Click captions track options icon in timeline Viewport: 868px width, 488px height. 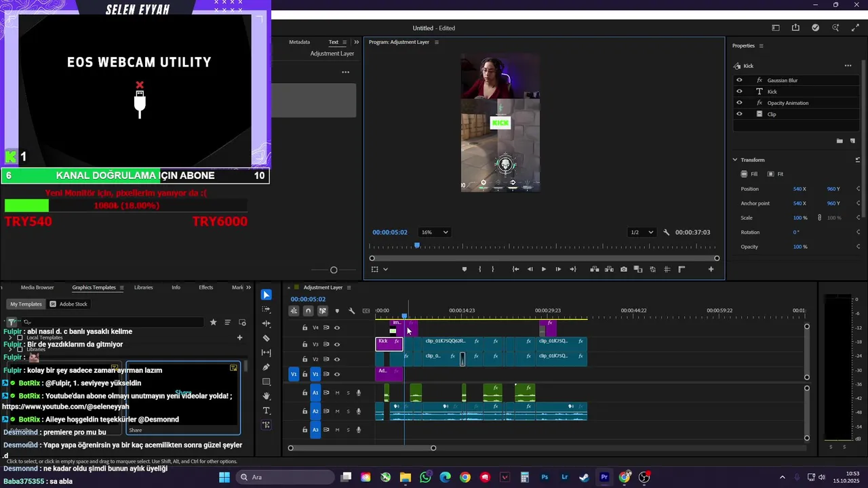click(x=366, y=311)
